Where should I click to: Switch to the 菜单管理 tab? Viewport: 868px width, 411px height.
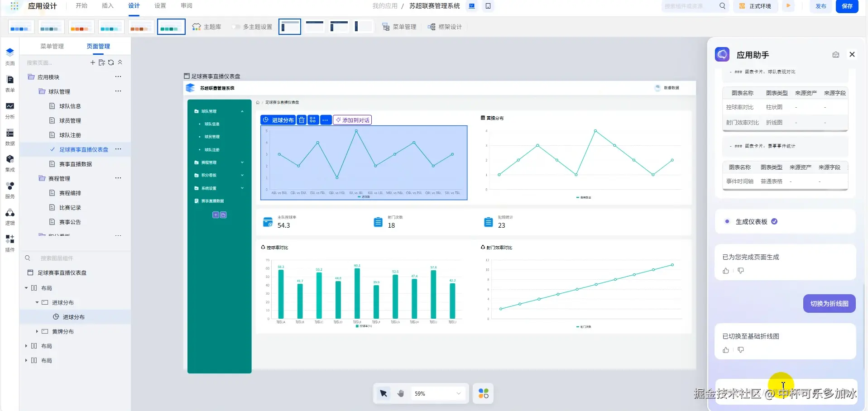(52, 46)
